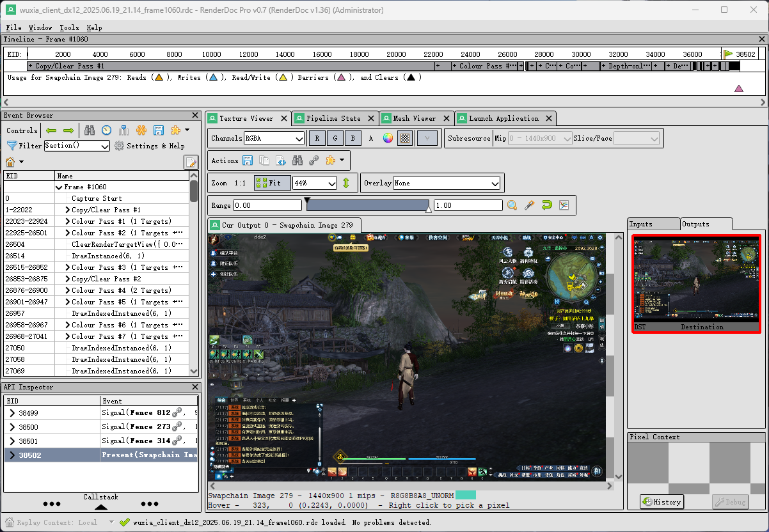The image size is (769, 532).
Task: Go to previous event with green left arrow
Action: click(52, 130)
